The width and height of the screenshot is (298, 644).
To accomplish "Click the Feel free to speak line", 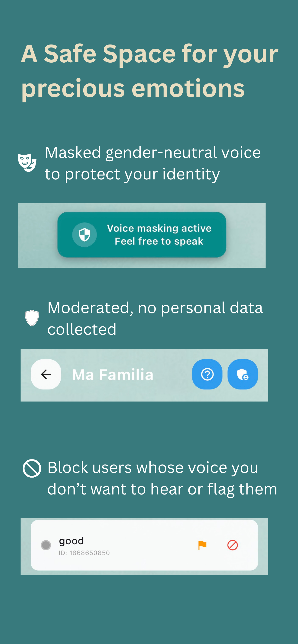I will tap(159, 241).
